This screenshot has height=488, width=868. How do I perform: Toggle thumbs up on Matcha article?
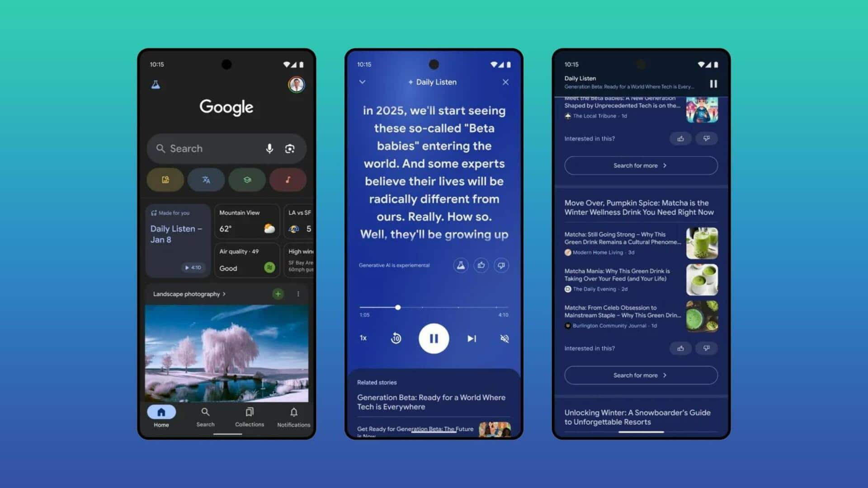[680, 348]
